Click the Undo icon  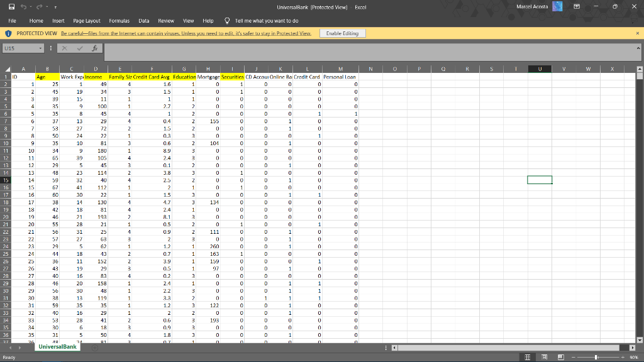[23, 6]
